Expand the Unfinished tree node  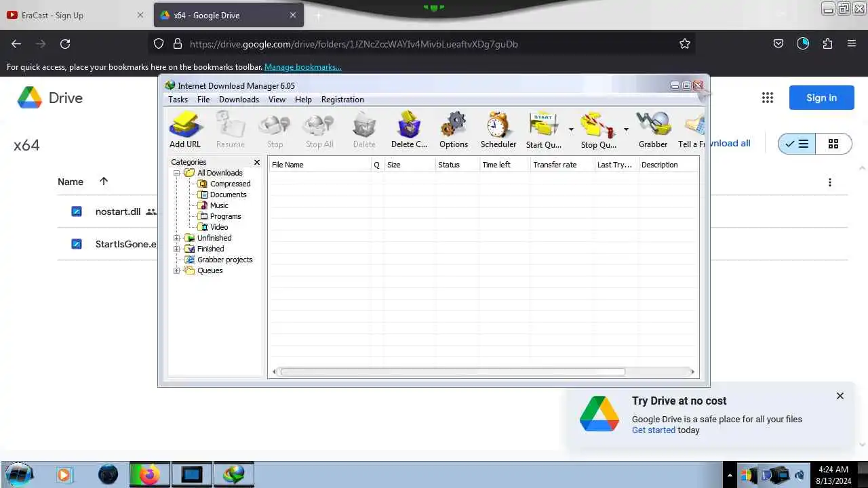(177, 238)
